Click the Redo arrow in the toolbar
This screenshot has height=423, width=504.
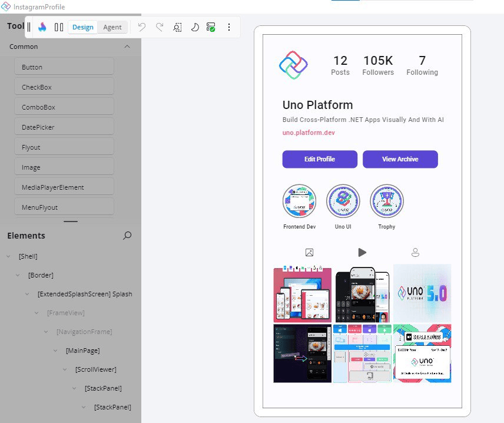160,27
